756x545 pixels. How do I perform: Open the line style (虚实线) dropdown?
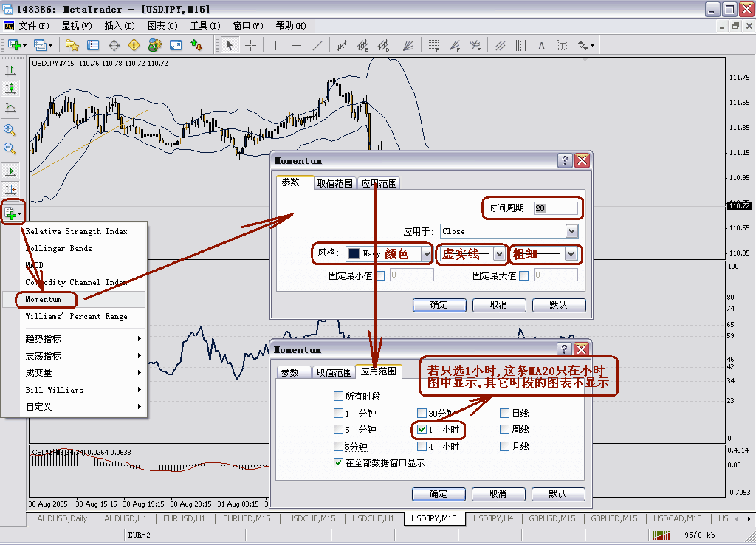pos(500,254)
